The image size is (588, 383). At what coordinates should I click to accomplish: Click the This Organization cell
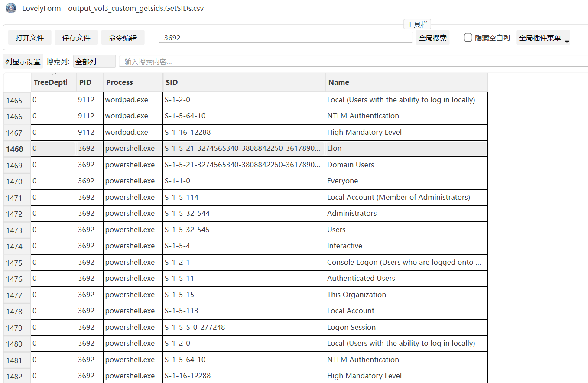406,295
